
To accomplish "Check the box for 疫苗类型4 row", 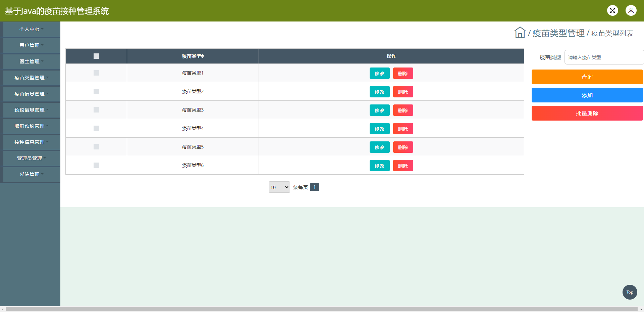I will [x=96, y=128].
